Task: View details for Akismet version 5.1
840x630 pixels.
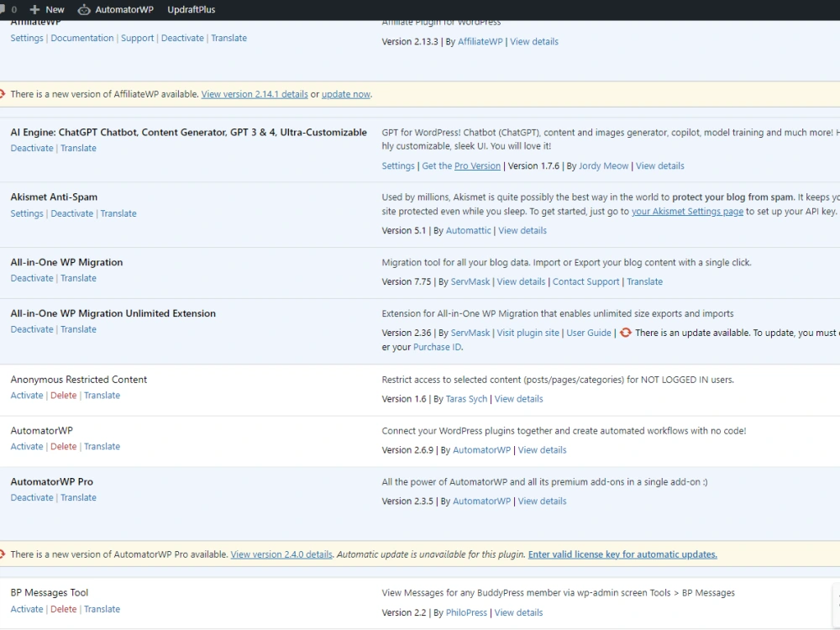Action: pos(522,230)
